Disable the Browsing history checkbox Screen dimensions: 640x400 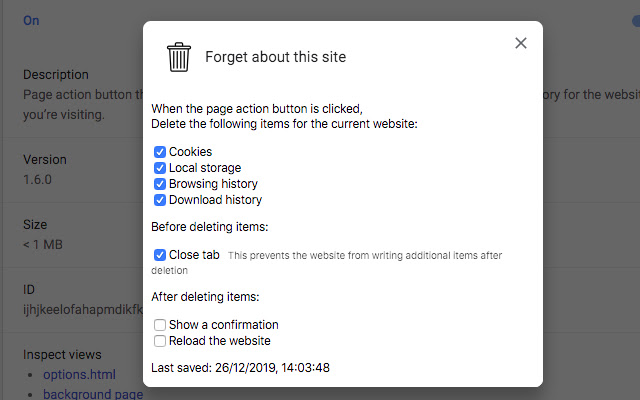point(160,184)
